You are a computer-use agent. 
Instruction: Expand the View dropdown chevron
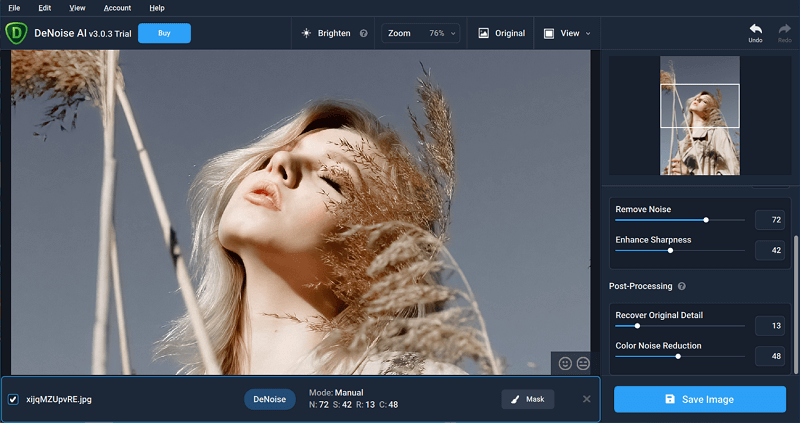tap(588, 34)
